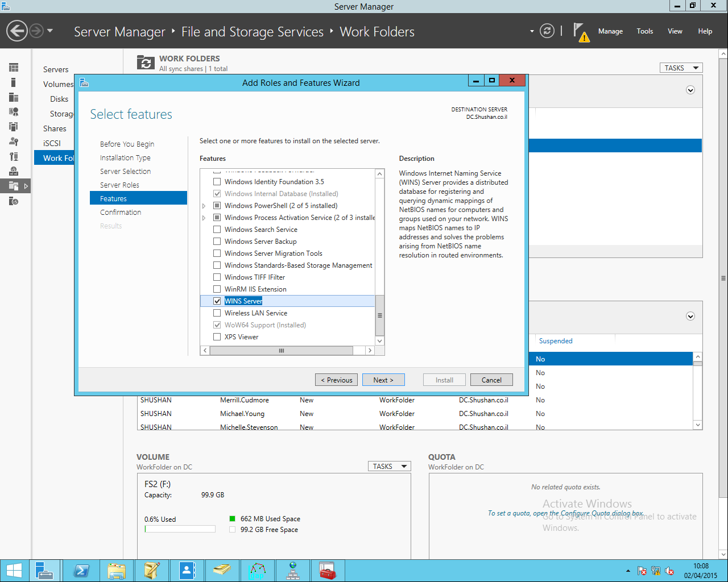Select the Michael.Young user row
The image size is (728, 582).
pos(415,414)
